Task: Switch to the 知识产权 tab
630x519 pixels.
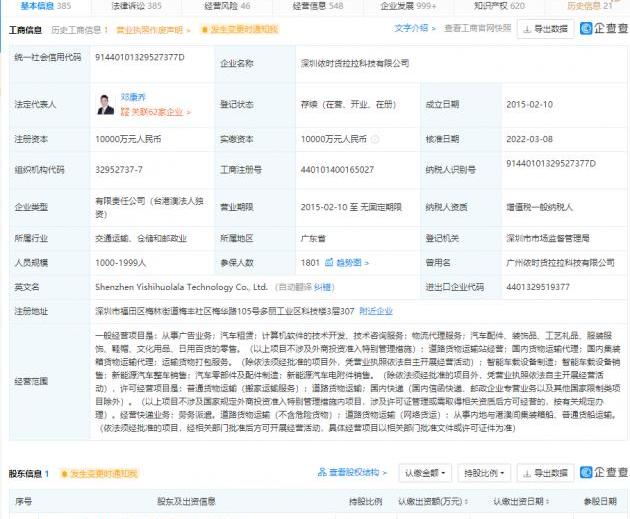Action: (x=499, y=6)
